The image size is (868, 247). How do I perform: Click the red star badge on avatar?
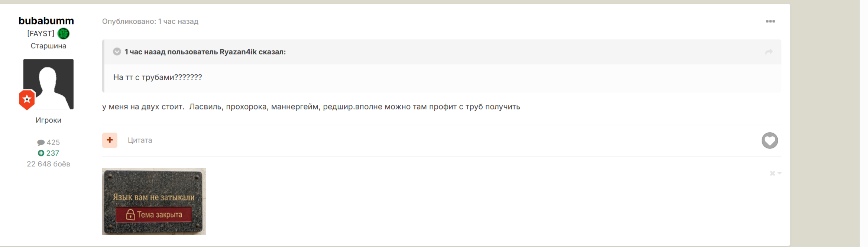click(27, 100)
